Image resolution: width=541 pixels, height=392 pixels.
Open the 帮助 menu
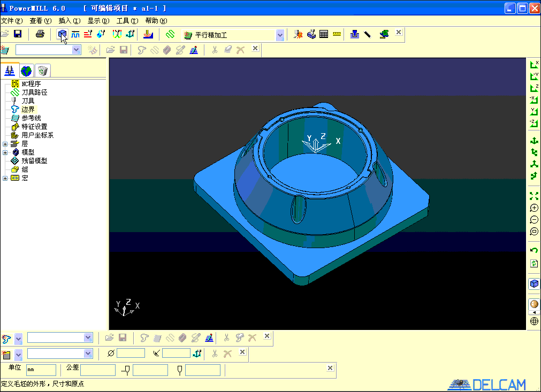pyautogui.click(x=156, y=21)
